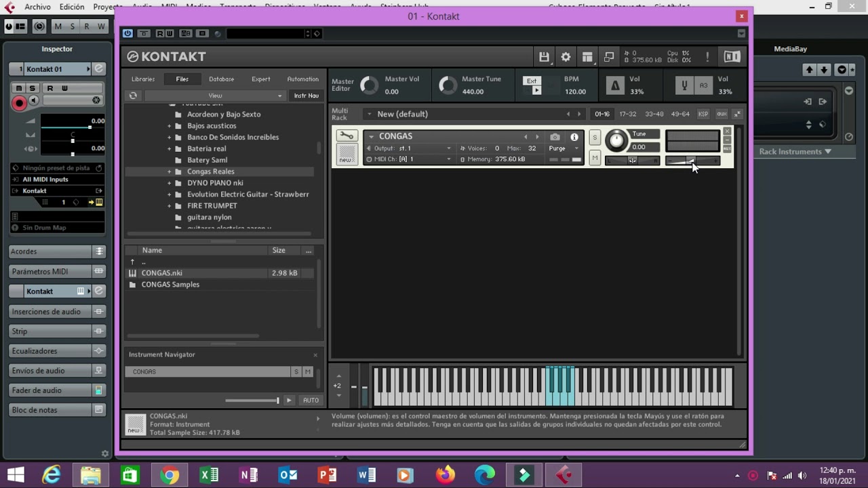Viewport: 868px width, 488px height.
Task: Open Word from the Windows taskbar
Action: [366, 475]
